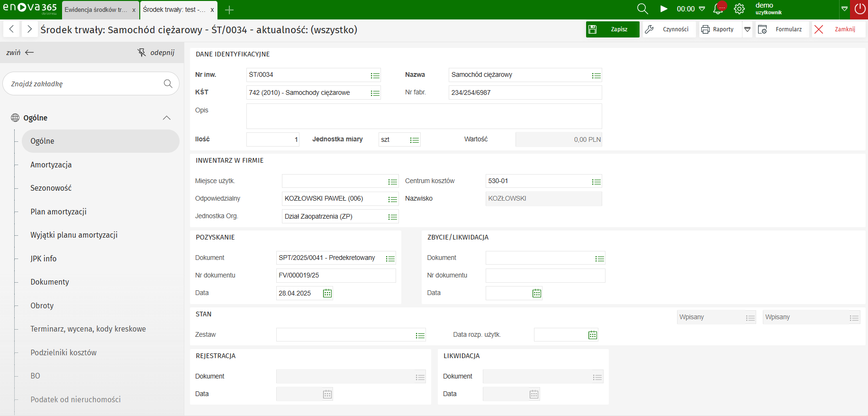The image size is (868, 416).
Task: Open the timer dropdown arrow next to 00:00
Action: pyautogui.click(x=702, y=9)
